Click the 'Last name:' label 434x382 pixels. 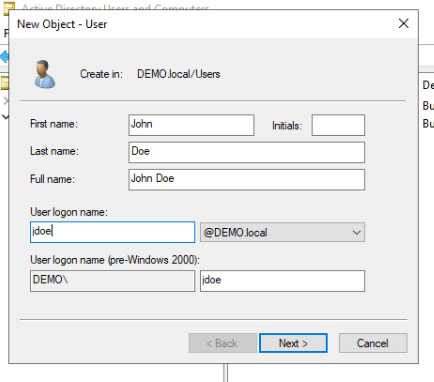click(x=54, y=151)
